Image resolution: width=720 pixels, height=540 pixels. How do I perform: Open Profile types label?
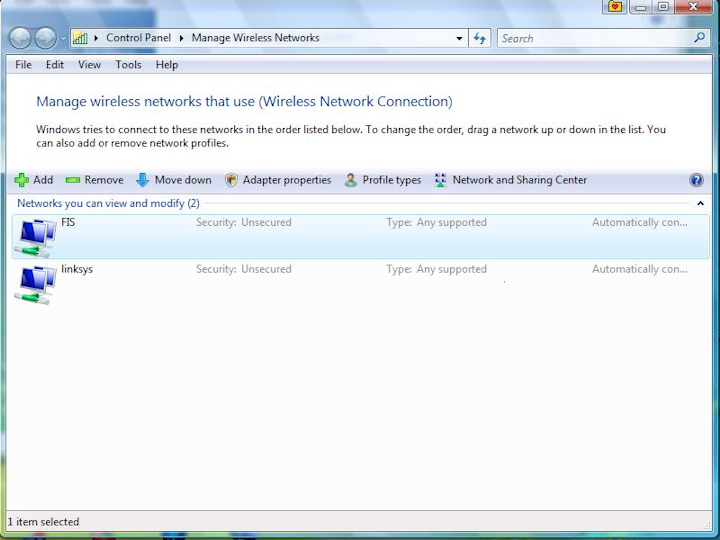point(392,180)
